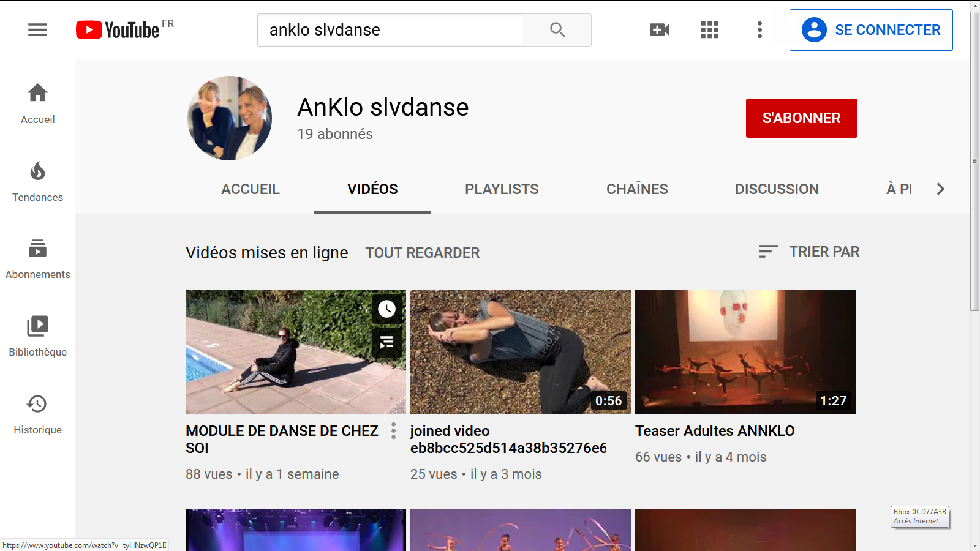Viewport: 980px width, 551px height.
Task: Add video to queue overlay icon
Action: [386, 342]
